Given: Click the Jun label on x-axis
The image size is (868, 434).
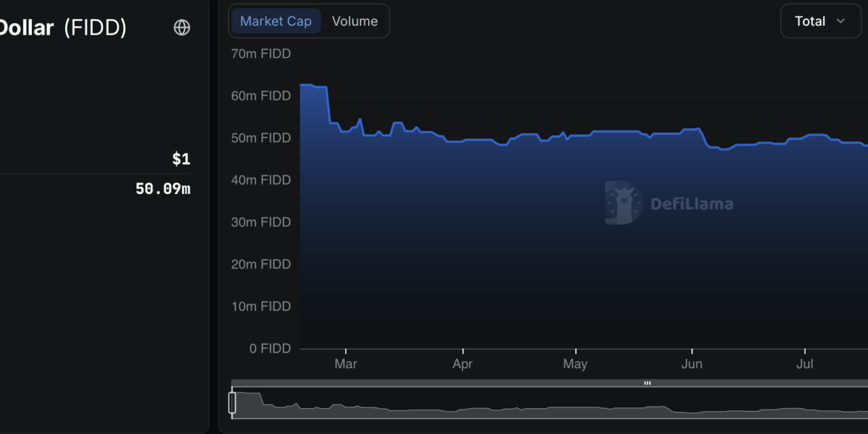Looking at the screenshot, I should point(692,364).
